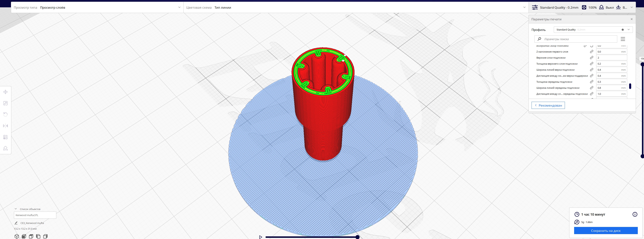Click pencil icon to rename job
644x239 pixels.
[x=16, y=223]
